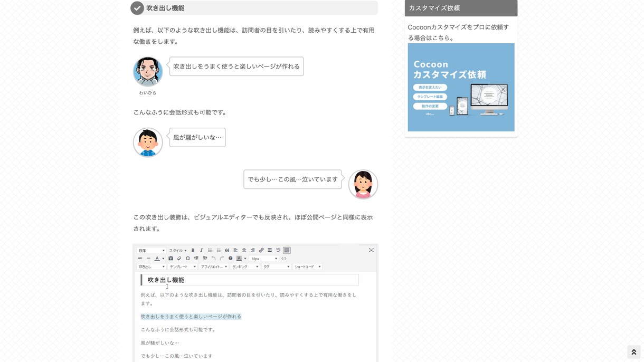Click the spellcheck ABC icon
The width and height of the screenshot is (644, 362).
pos(278,250)
